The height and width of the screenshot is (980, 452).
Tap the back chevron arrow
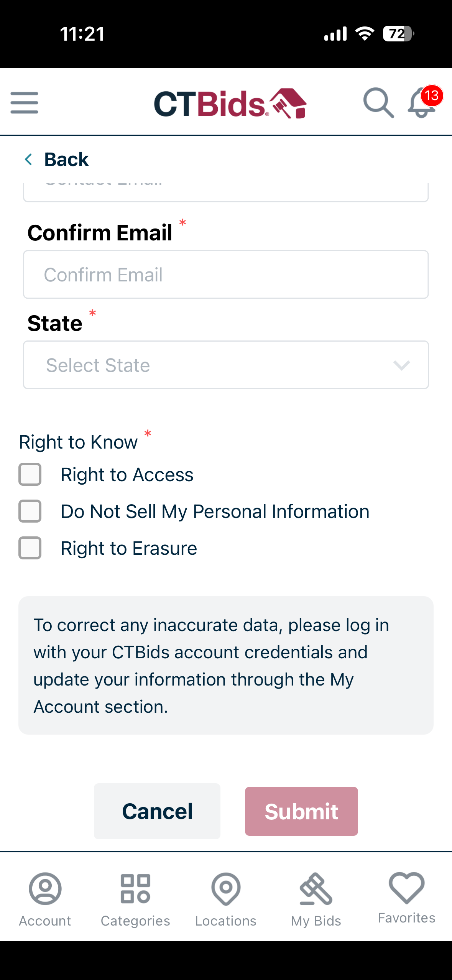click(29, 159)
